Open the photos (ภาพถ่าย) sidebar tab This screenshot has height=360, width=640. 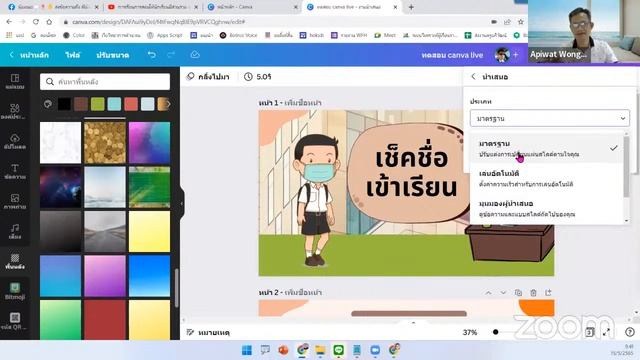point(15,201)
